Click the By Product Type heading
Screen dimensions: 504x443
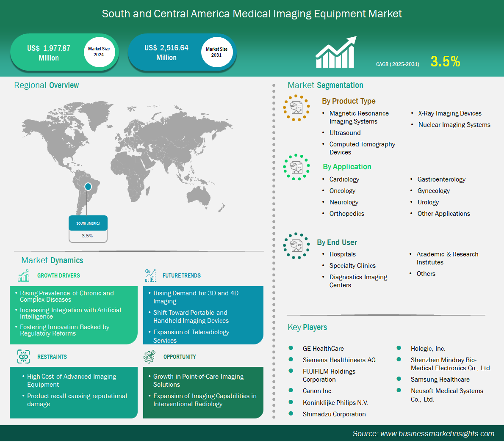coord(349,101)
